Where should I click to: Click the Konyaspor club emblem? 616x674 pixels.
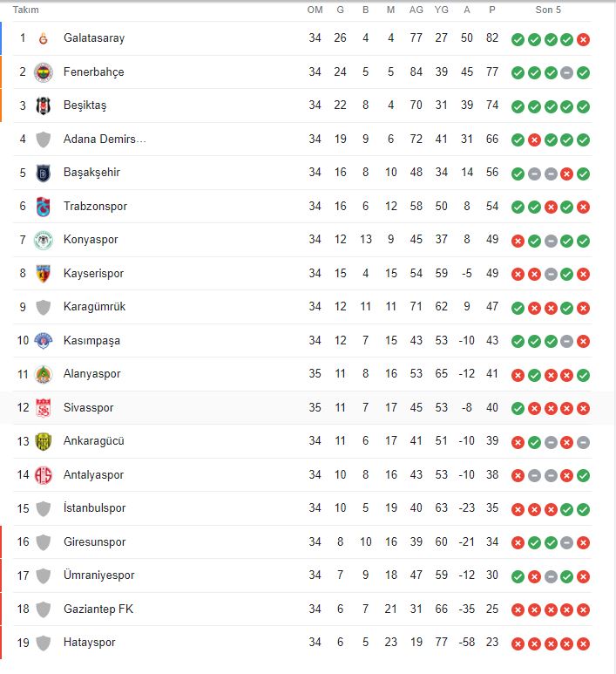pos(44,240)
